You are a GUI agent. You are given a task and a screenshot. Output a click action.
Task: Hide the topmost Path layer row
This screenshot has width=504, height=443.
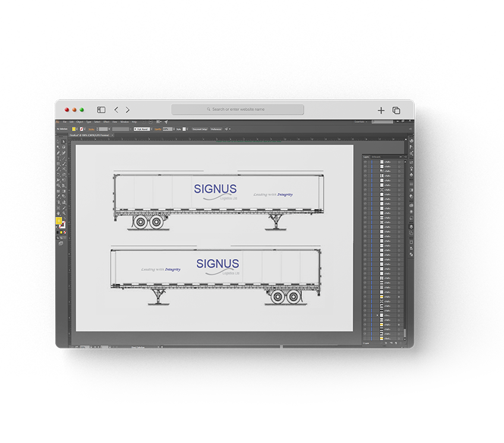pyautogui.click(x=365, y=162)
